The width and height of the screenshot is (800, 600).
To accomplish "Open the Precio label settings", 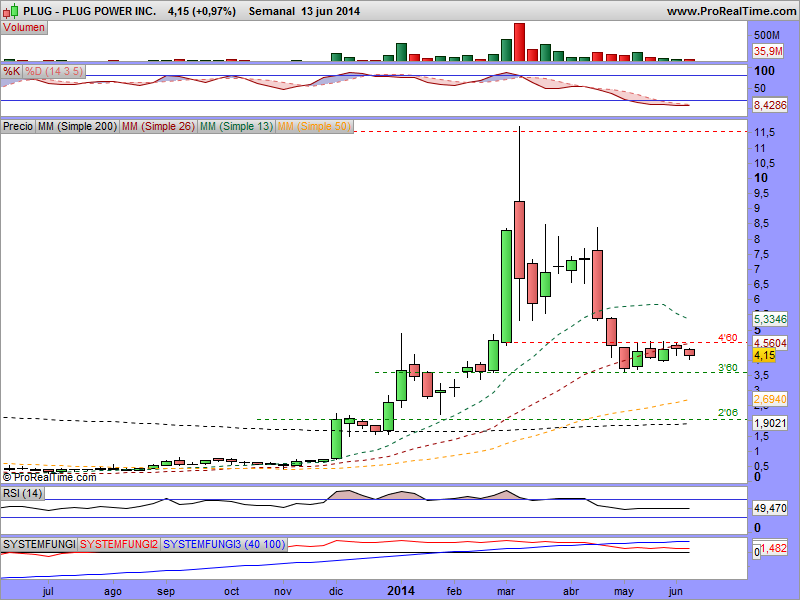I will tap(18, 126).
